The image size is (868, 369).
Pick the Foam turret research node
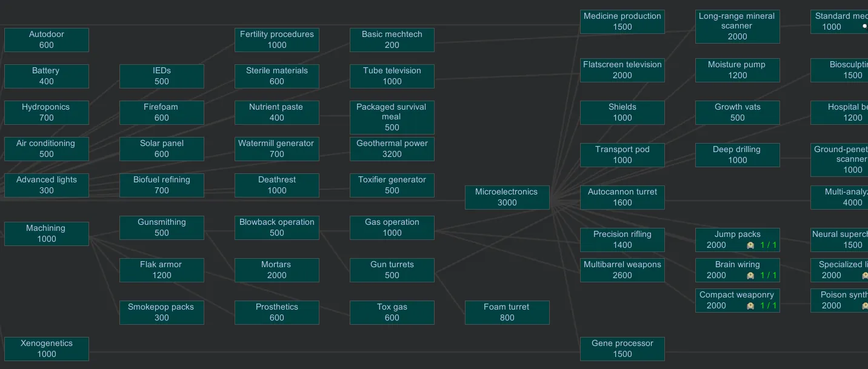[x=507, y=313]
